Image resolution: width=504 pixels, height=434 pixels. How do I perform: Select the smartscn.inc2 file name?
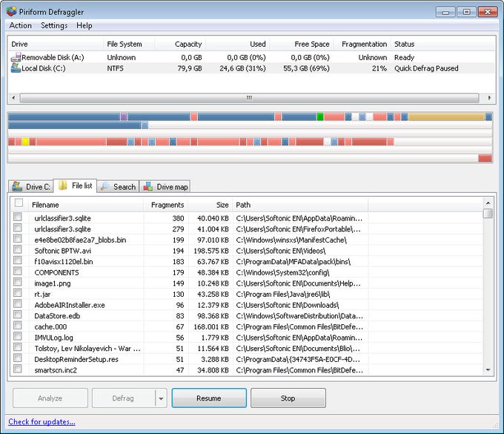coord(56,370)
